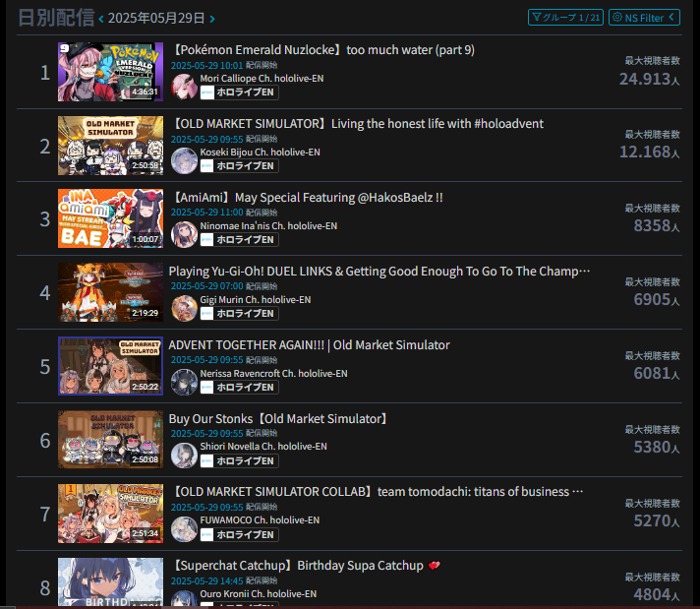The image size is (700, 609).
Task: Open Mori Calliope Ch. hololive-EN link
Action: [x=262, y=78]
